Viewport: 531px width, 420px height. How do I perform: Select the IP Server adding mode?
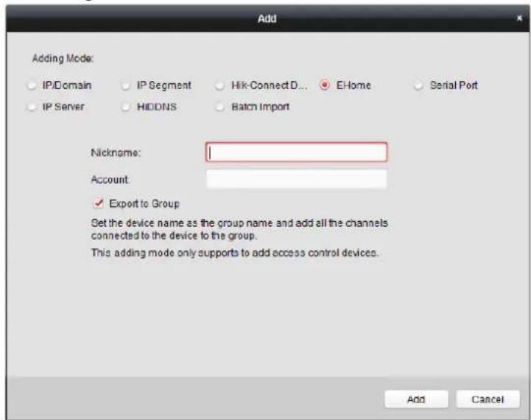(x=32, y=107)
